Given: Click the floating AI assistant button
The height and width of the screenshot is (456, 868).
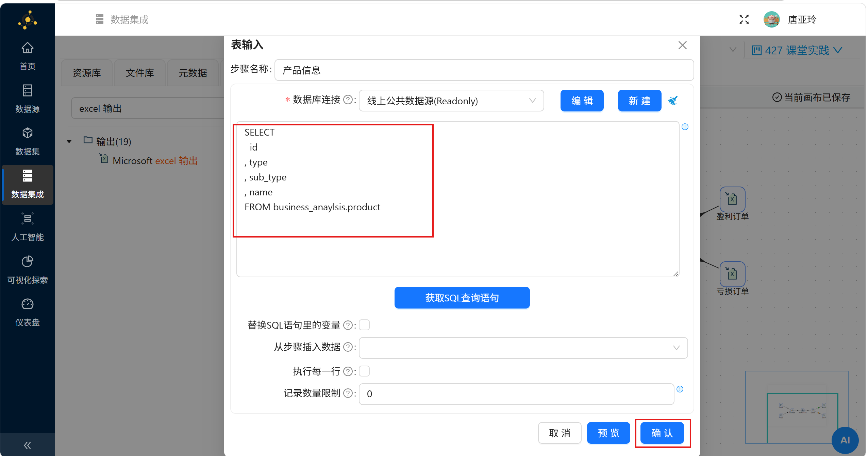Looking at the screenshot, I should 845,440.
